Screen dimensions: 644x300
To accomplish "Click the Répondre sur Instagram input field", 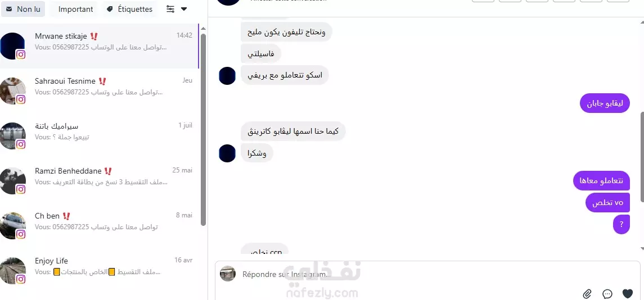I will coord(407,274).
